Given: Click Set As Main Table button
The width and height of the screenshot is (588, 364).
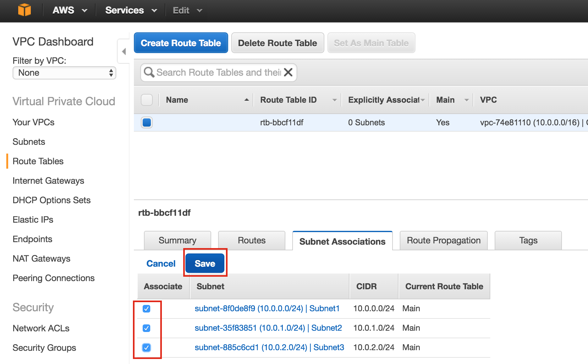Looking at the screenshot, I should pos(371,43).
